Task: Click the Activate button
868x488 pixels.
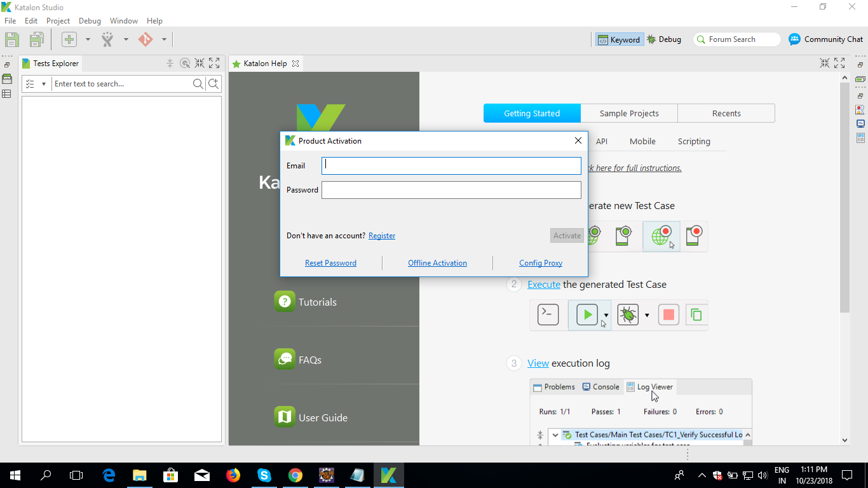Action: pos(567,236)
